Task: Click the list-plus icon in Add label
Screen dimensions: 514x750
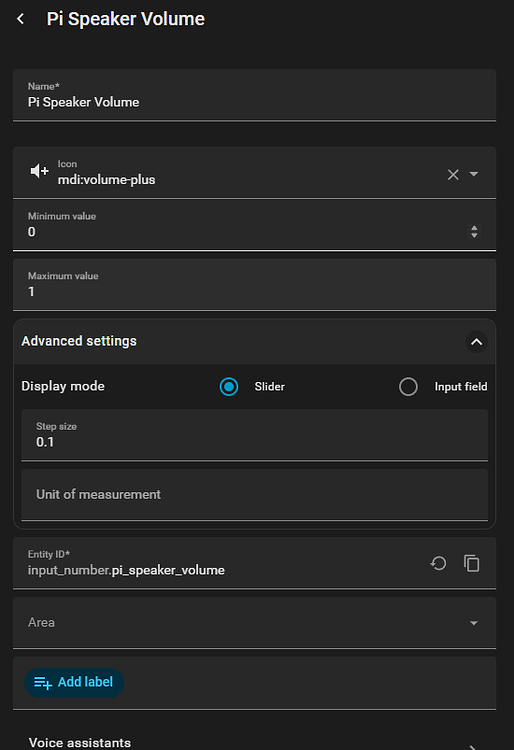Action: point(43,683)
